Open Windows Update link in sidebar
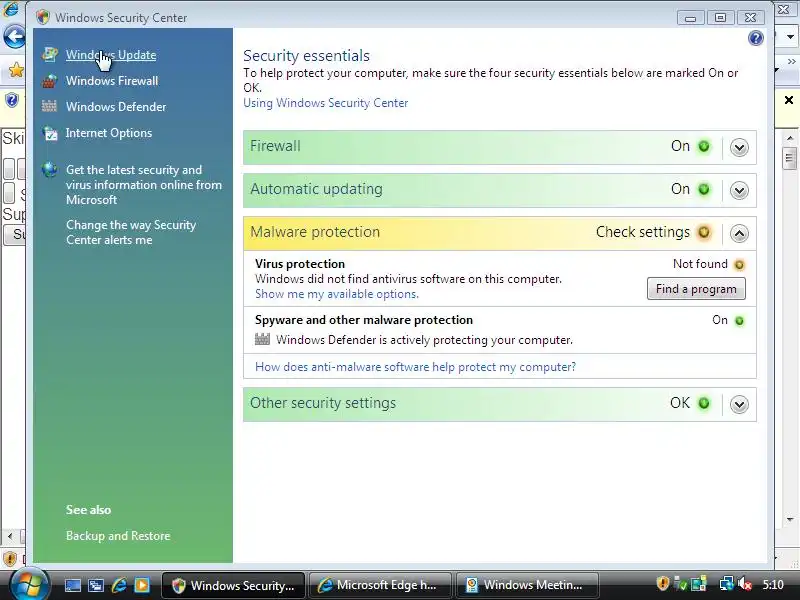Screen dimensions: 800x600 pos(111,55)
